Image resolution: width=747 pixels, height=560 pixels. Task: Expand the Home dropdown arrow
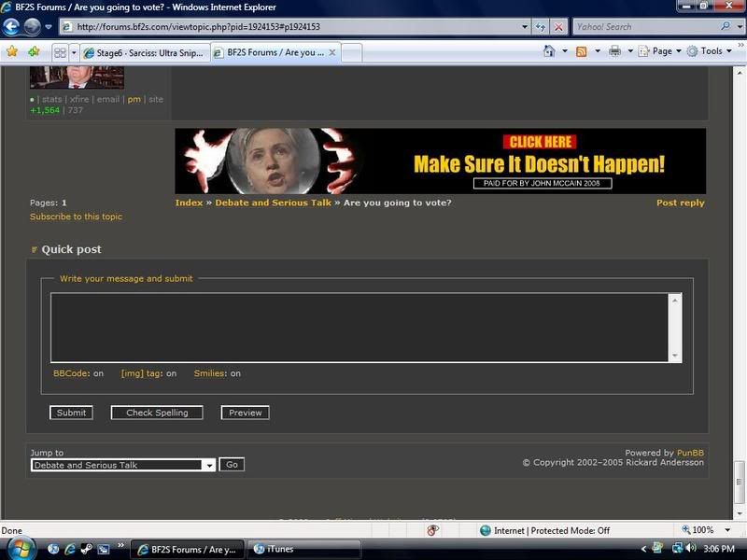565,51
